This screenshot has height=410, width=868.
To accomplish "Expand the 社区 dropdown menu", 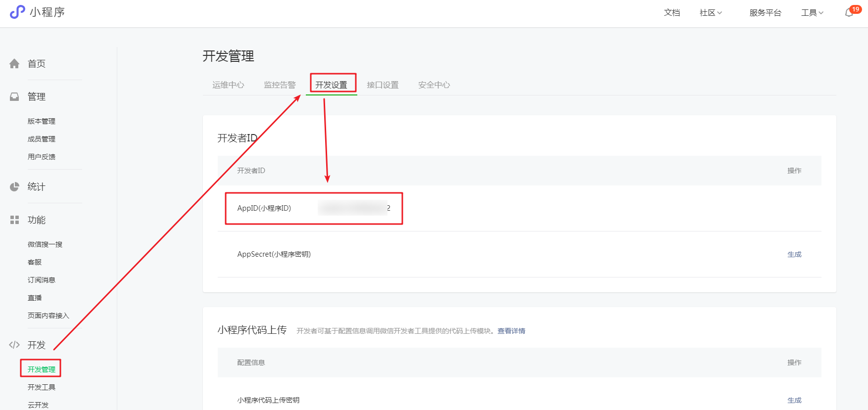I will (x=711, y=13).
